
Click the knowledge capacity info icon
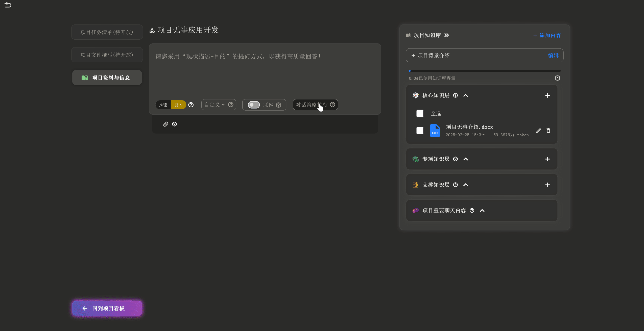[x=557, y=78]
